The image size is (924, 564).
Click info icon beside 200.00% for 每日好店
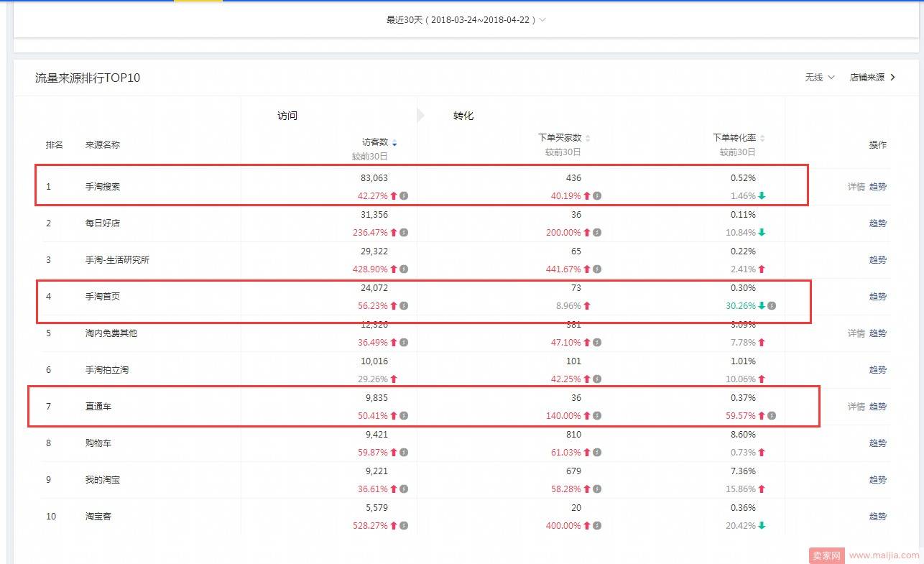coord(598,233)
